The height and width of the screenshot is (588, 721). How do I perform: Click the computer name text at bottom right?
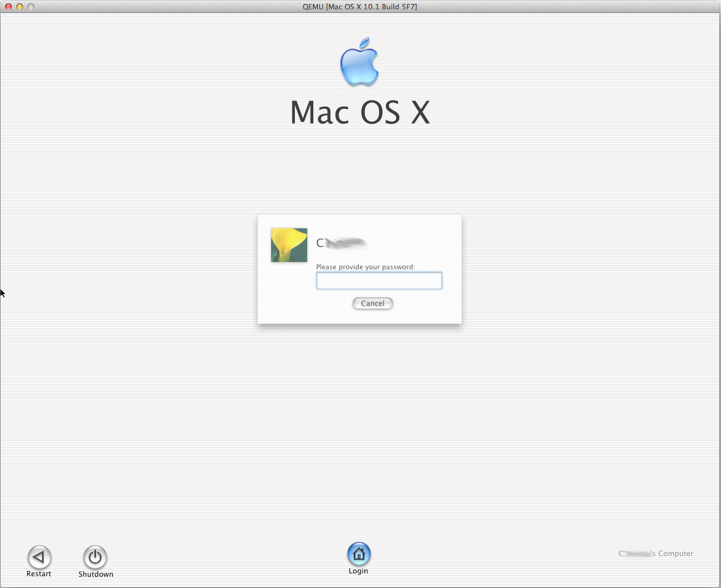[x=656, y=553]
